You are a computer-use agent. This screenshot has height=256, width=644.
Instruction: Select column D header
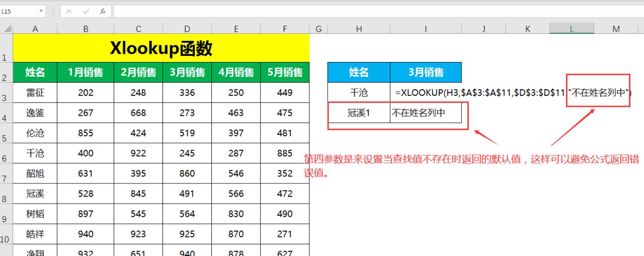click(187, 29)
